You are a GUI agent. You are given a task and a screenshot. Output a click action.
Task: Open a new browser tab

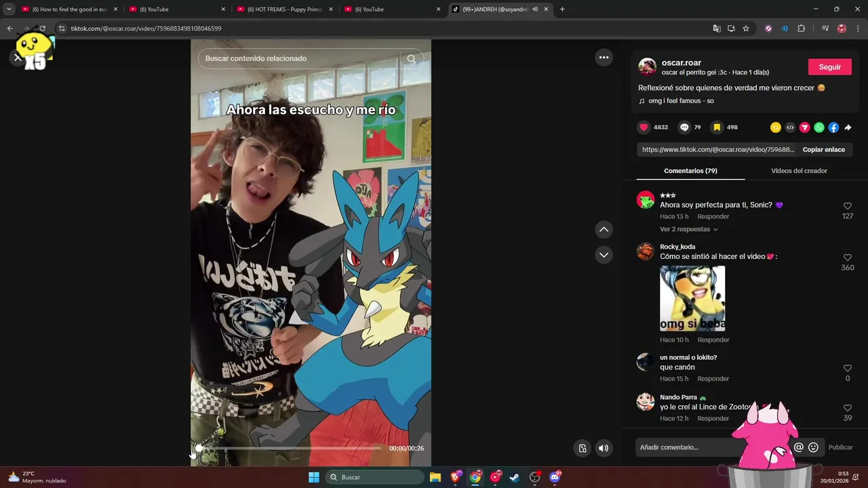click(x=562, y=9)
